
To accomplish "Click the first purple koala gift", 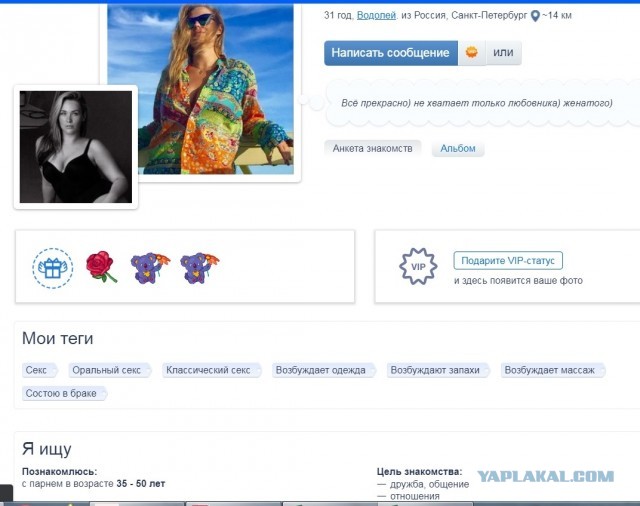I will [x=150, y=268].
